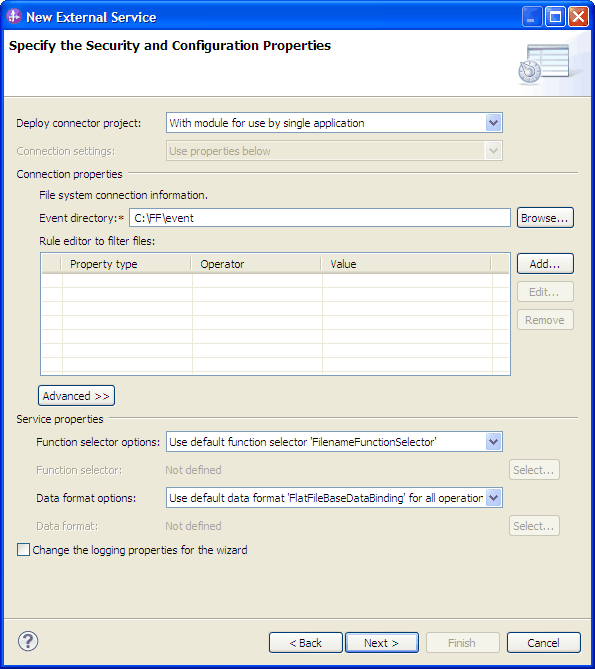The height and width of the screenshot is (669, 595).
Task: Click the help question mark icon
Action: point(28,641)
